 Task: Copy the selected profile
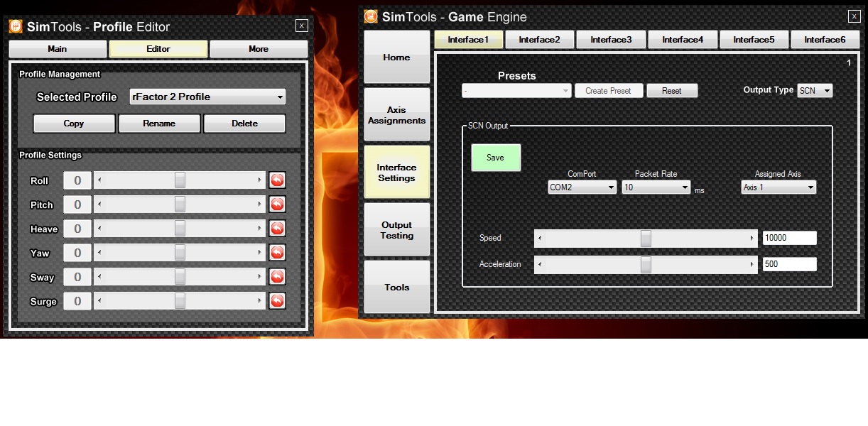(x=74, y=124)
